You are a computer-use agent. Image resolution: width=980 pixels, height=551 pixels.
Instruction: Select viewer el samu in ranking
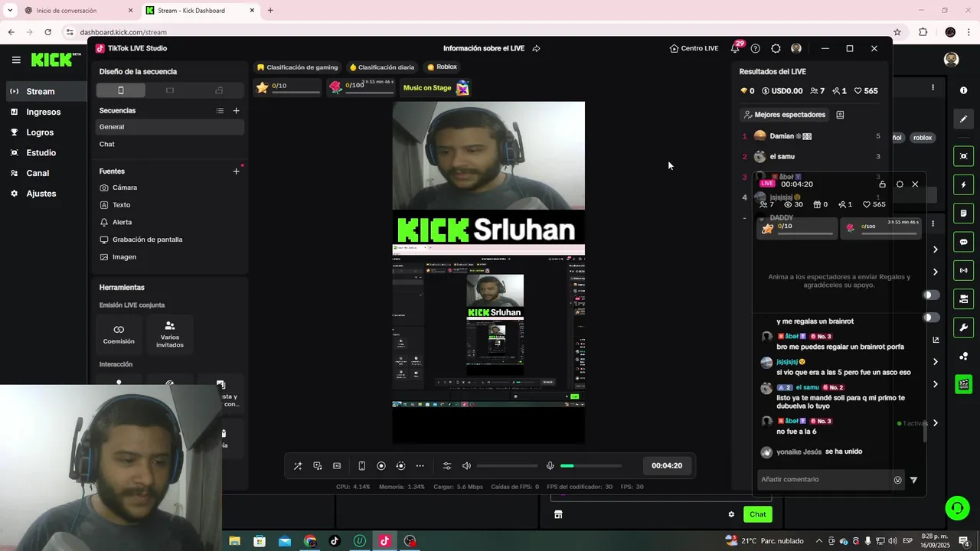812,157
